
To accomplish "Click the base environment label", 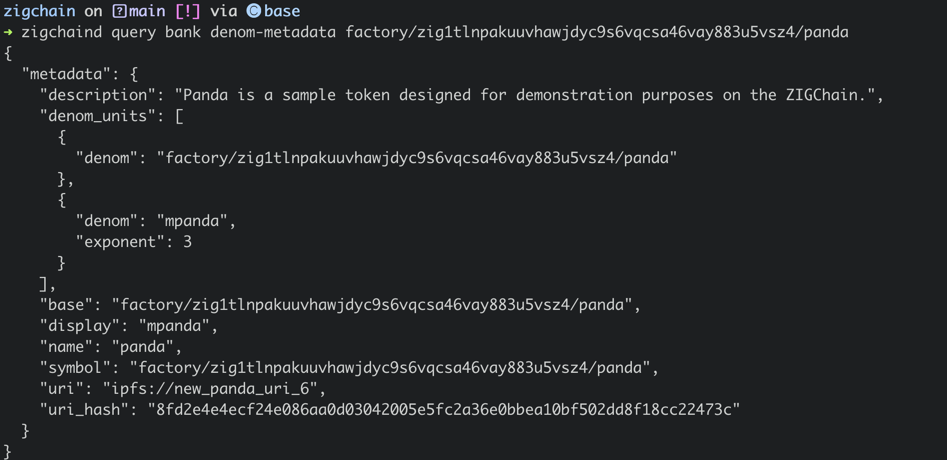I will [x=282, y=11].
